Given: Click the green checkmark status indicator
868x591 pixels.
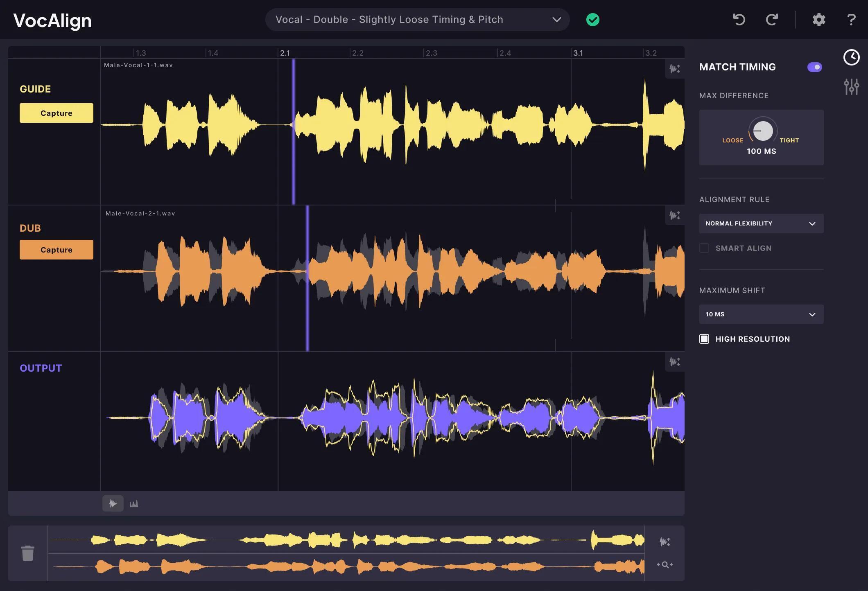Looking at the screenshot, I should (x=592, y=19).
